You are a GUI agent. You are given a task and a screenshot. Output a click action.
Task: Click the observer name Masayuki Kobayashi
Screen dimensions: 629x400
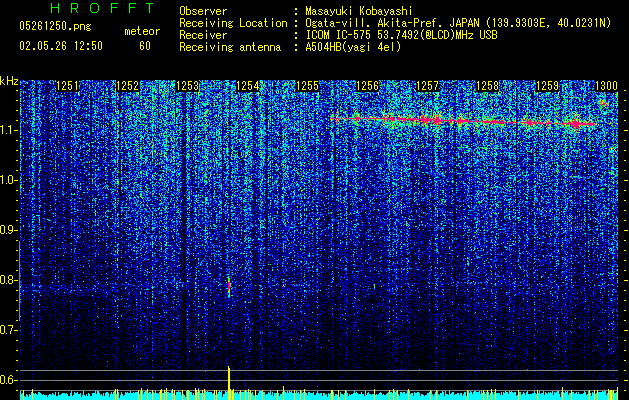(x=359, y=11)
